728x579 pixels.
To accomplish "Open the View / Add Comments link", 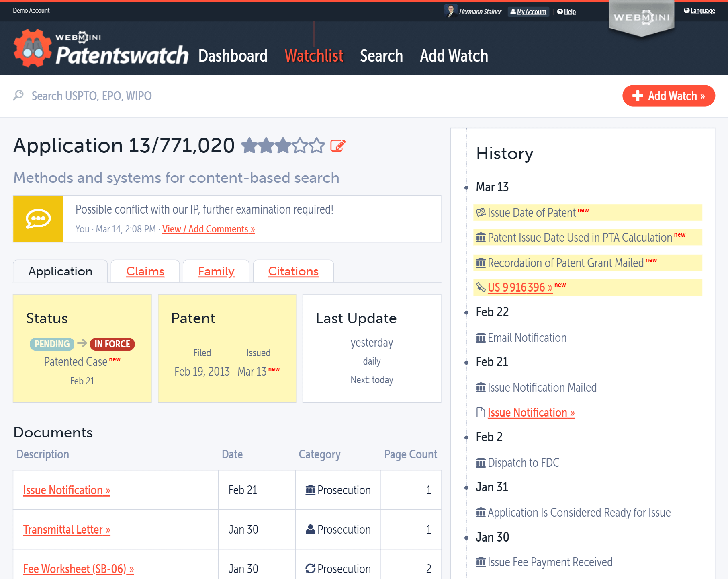I will [208, 229].
